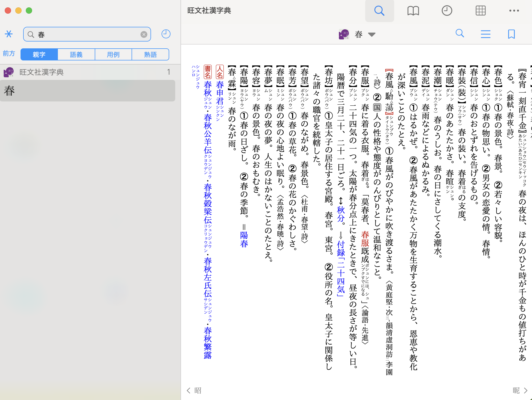Bookmark the current entry 春
The width and height of the screenshot is (532, 400).
[511, 34]
